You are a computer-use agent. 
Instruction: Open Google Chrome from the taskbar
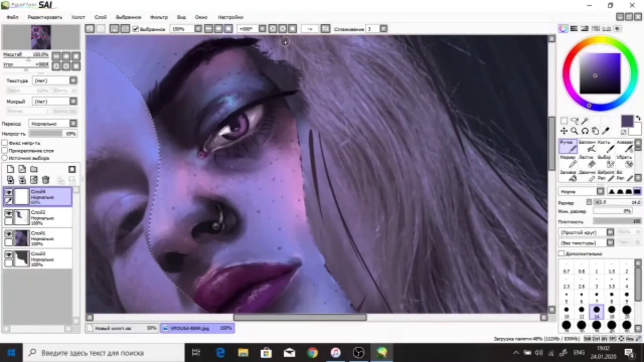click(x=312, y=353)
